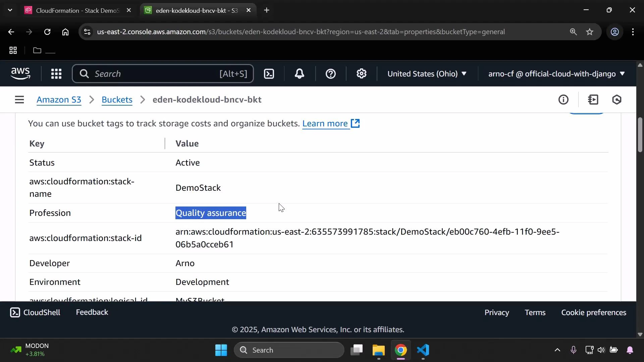
Task: Click the browser address bar URL
Action: (301, 32)
